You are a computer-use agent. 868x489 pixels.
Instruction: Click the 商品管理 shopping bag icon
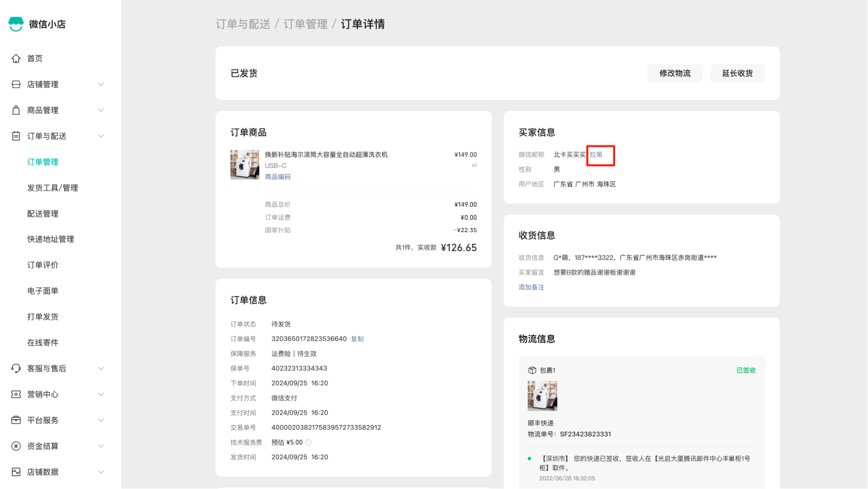point(16,111)
